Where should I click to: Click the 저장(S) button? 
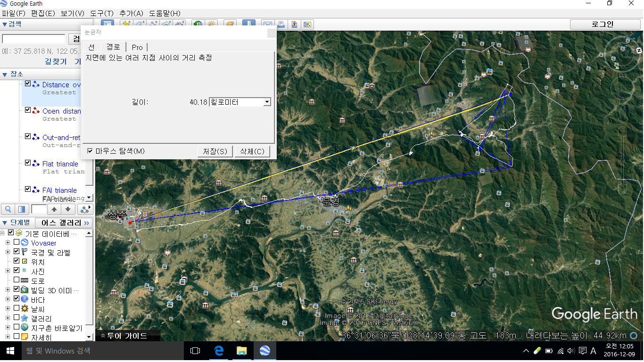point(215,151)
